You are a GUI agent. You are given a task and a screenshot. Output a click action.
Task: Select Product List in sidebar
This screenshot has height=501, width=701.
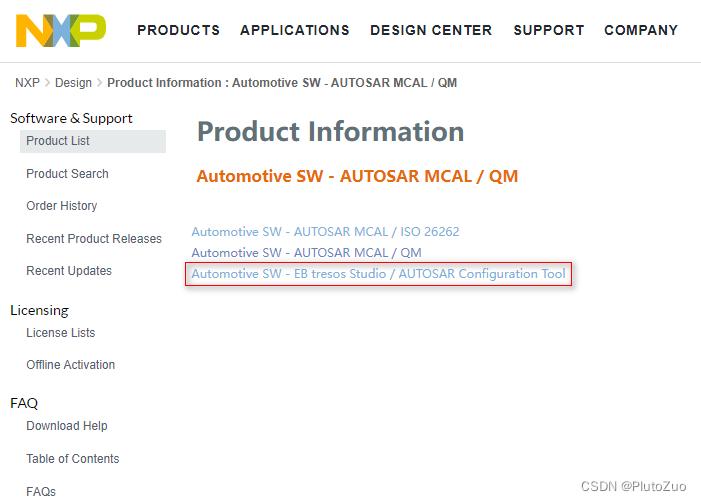pos(93,141)
